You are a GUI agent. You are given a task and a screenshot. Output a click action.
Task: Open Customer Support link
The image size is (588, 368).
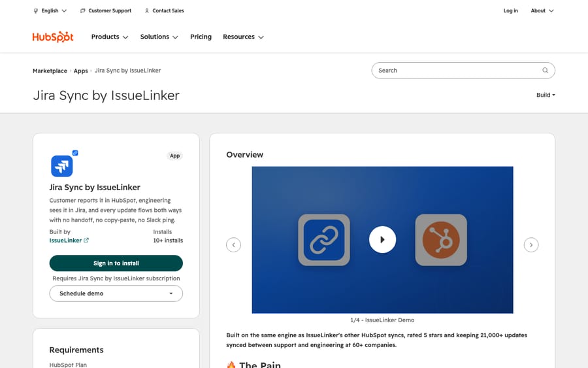[x=106, y=11]
